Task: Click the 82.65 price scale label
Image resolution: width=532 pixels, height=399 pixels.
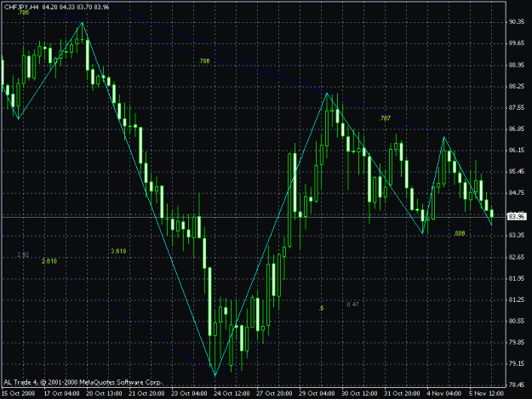Action: (x=517, y=257)
